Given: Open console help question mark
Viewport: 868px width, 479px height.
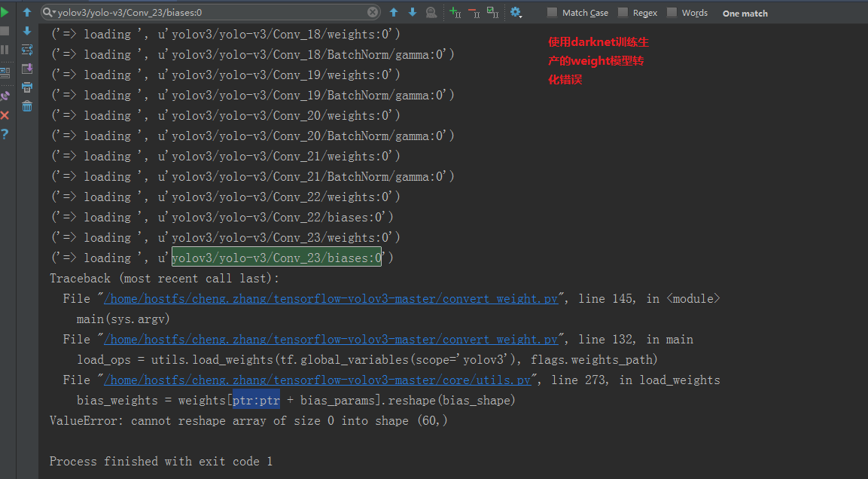Looking at the screenshot, I should 5,133.
